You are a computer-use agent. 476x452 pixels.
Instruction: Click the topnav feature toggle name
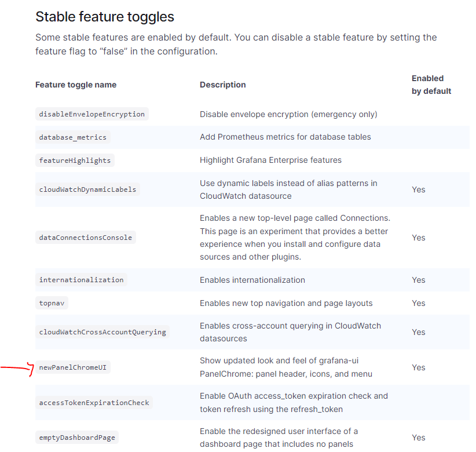[52, 303]
